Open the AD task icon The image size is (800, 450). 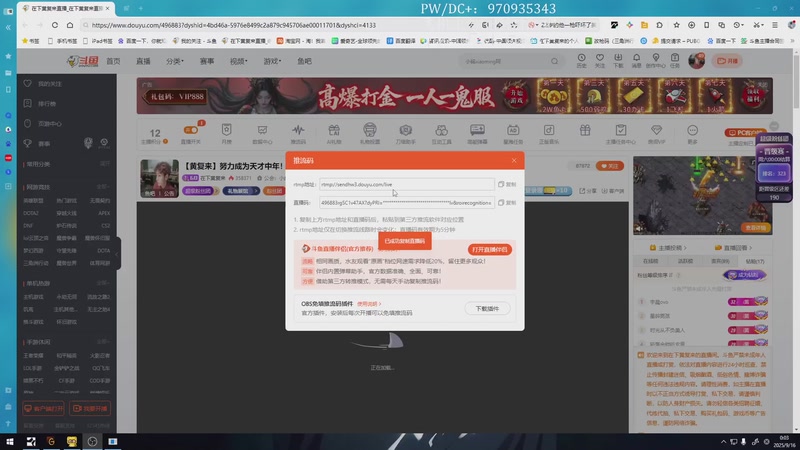pos(513,134)
